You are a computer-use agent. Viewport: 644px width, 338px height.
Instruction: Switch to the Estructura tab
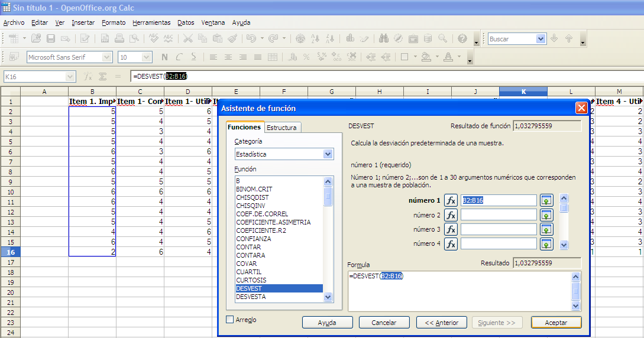click(281, 128)
